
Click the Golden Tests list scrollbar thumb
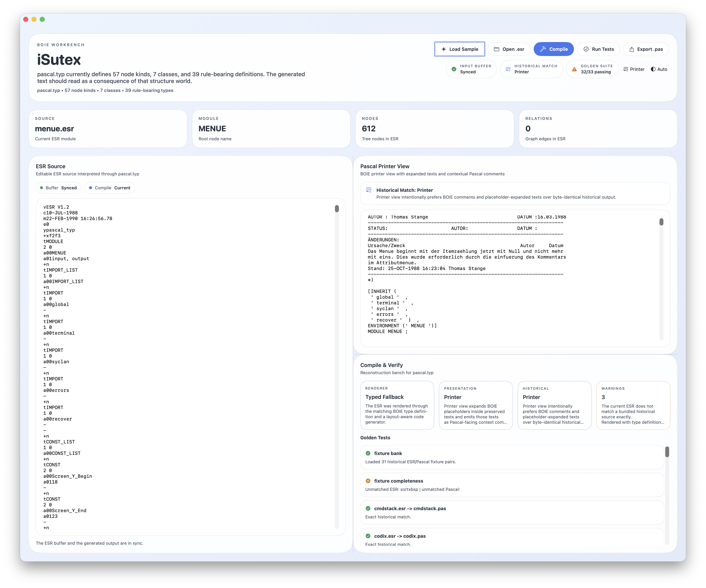tap(667, 452)
